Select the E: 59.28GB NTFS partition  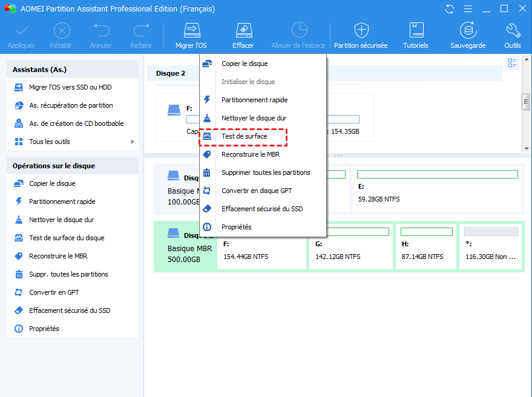(x=437, y=189)
